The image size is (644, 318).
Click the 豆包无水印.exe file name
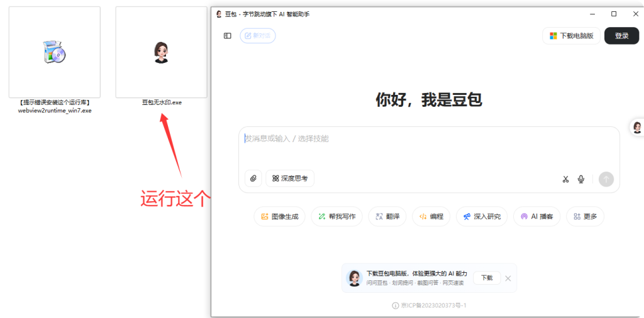click(162, 102)
